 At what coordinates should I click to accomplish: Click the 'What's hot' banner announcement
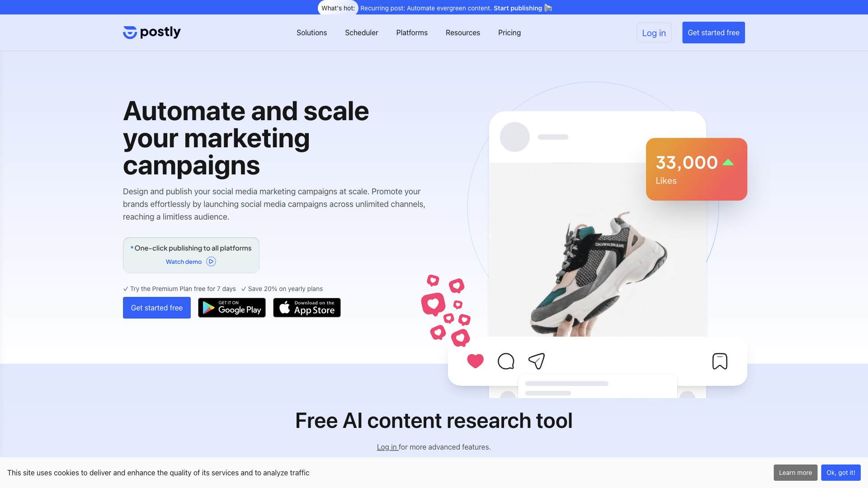point(434,7)
